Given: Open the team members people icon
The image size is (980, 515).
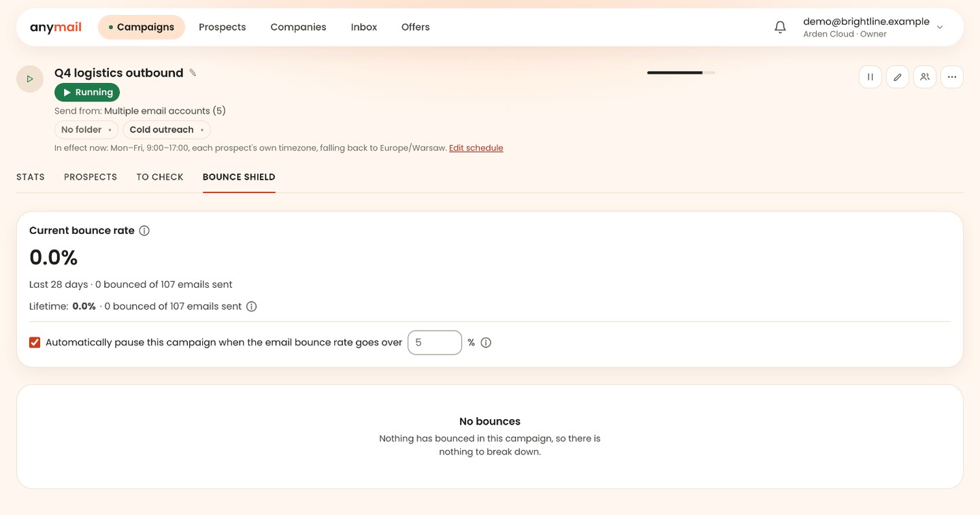Looking at the screenshot, I should click(925, 77).
